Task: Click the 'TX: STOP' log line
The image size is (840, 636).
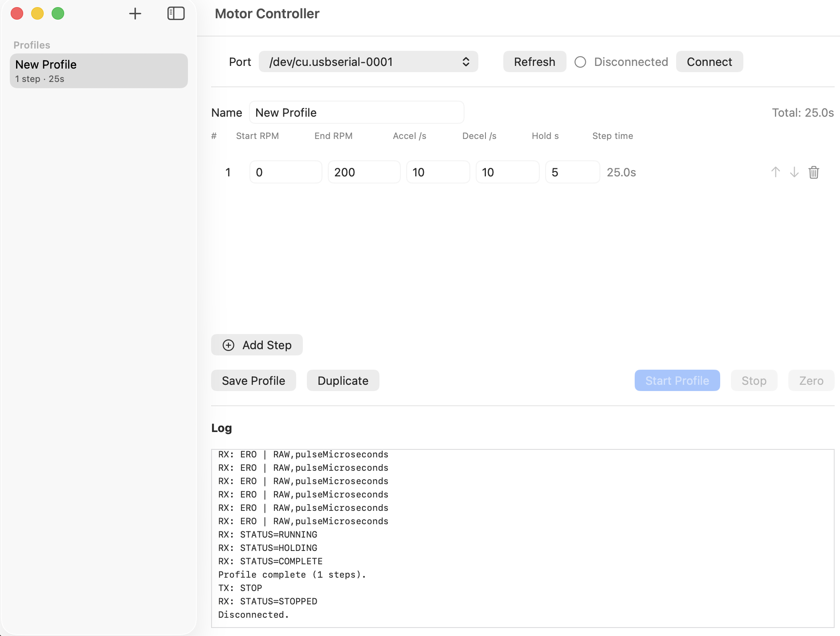Action: [x=240, y=588]
